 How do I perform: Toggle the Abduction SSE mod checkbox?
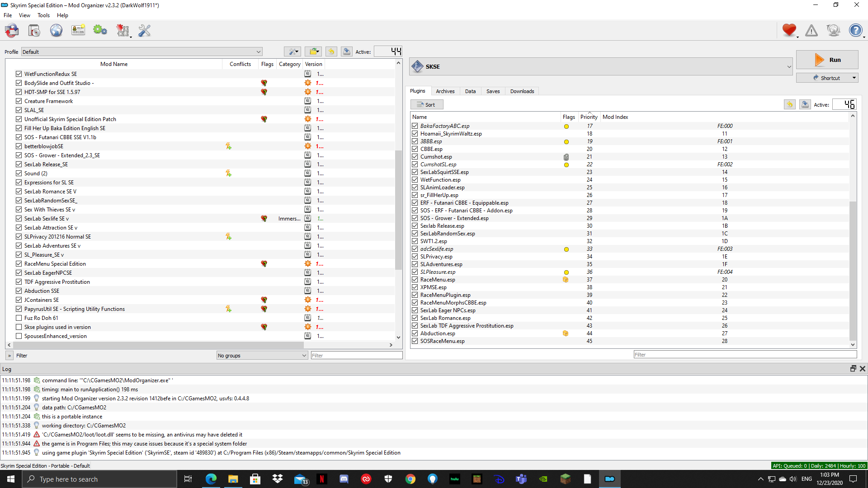19,291
